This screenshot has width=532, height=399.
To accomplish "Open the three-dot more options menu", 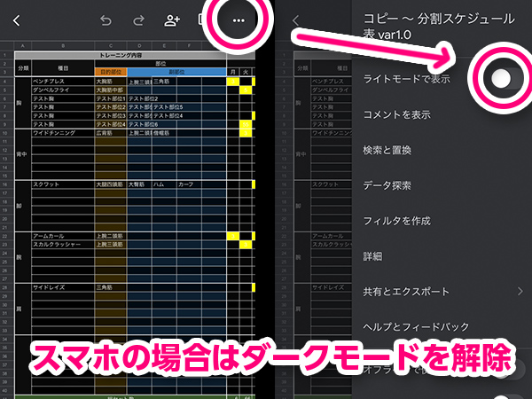I will coord(238,20).
